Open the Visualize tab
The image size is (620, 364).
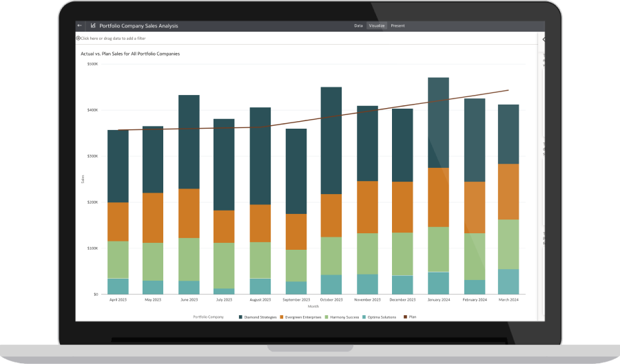(x=377, y=25)
